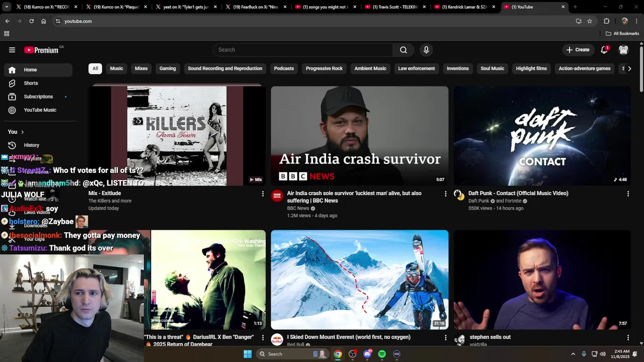This screenshot has width=644, height=362.
Task: Open Daft Punk Contact thumbnail
Action: point(542,136)
